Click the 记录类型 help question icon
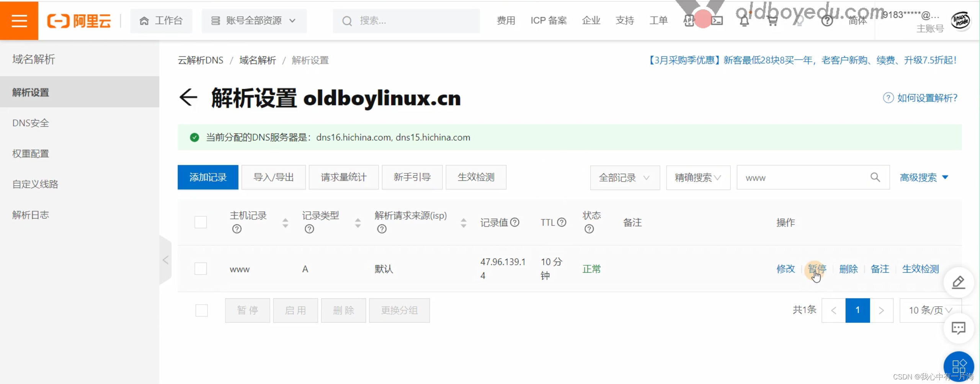The image size is (980, 384). (x=309, y=229)
